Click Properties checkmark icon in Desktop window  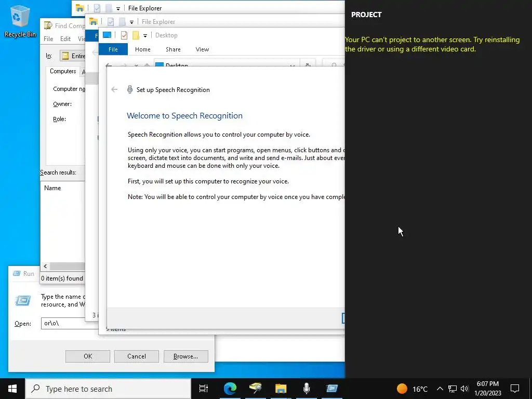click(124, 35)
